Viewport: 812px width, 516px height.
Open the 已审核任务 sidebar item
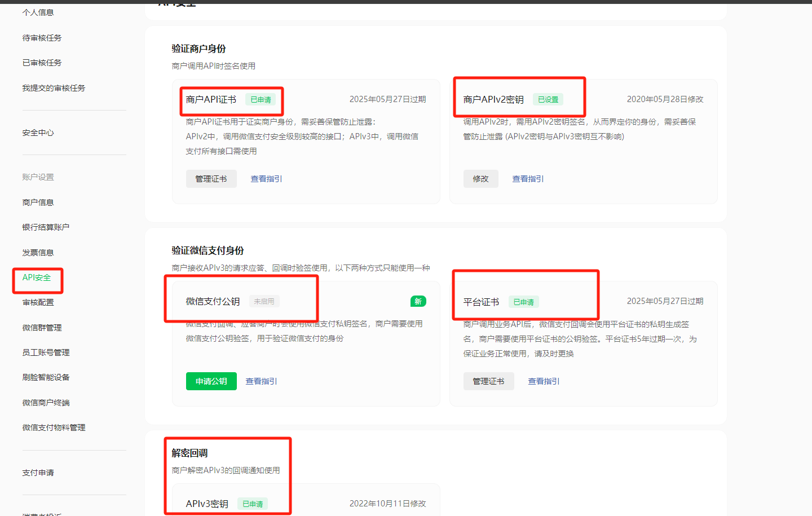click(42, 63)
